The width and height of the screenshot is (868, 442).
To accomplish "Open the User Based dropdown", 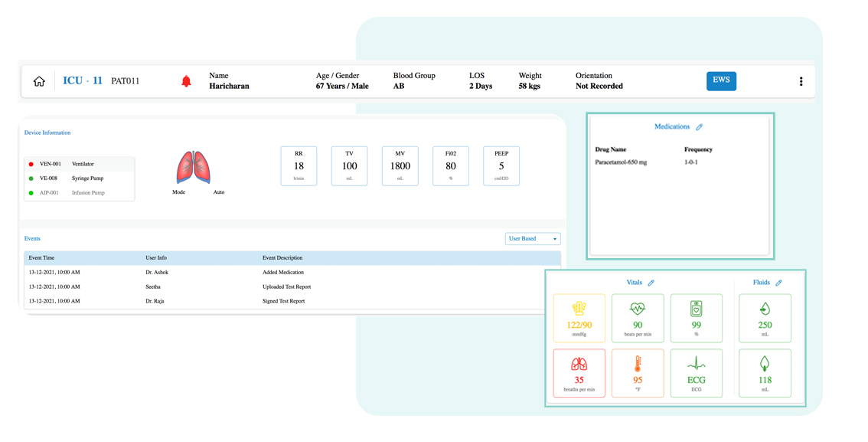I will click(x=533, y=239).
